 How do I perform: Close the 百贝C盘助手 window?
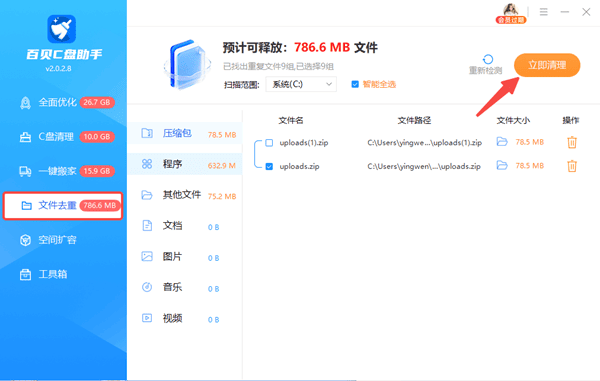tap(586, 12)
